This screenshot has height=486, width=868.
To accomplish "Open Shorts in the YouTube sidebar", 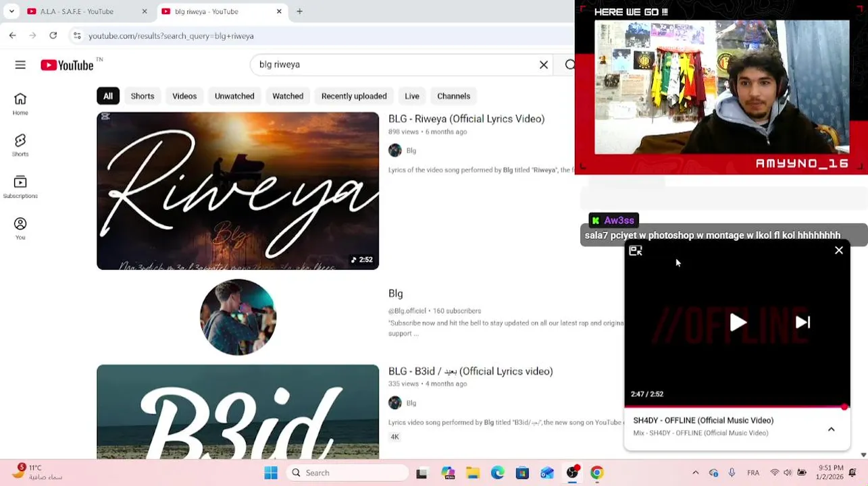I will click(x=20, y=145).
